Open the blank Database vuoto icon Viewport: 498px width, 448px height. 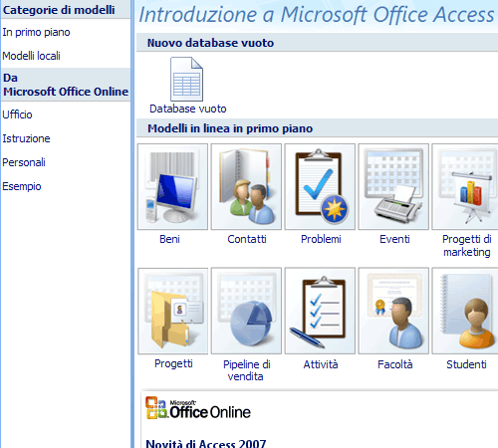click(x=186, y=79)
